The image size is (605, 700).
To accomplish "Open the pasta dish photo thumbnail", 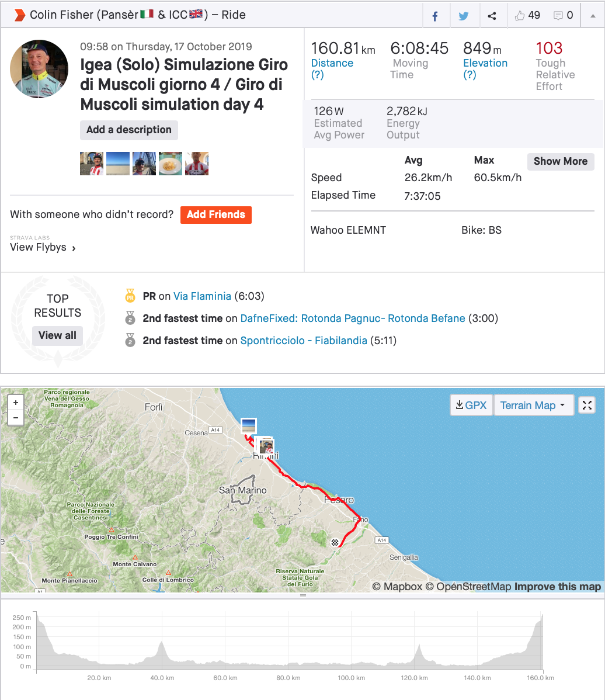I will tap(171, 164).
